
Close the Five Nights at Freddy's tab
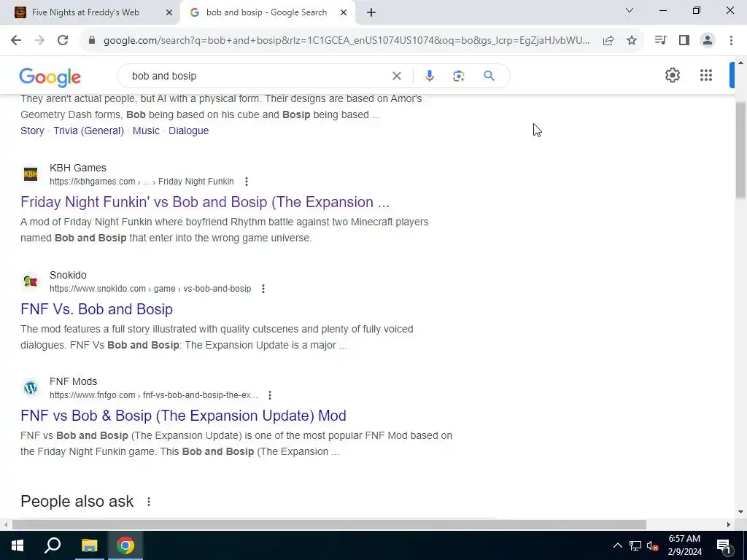pyautogui.click(x=169, y=13)
